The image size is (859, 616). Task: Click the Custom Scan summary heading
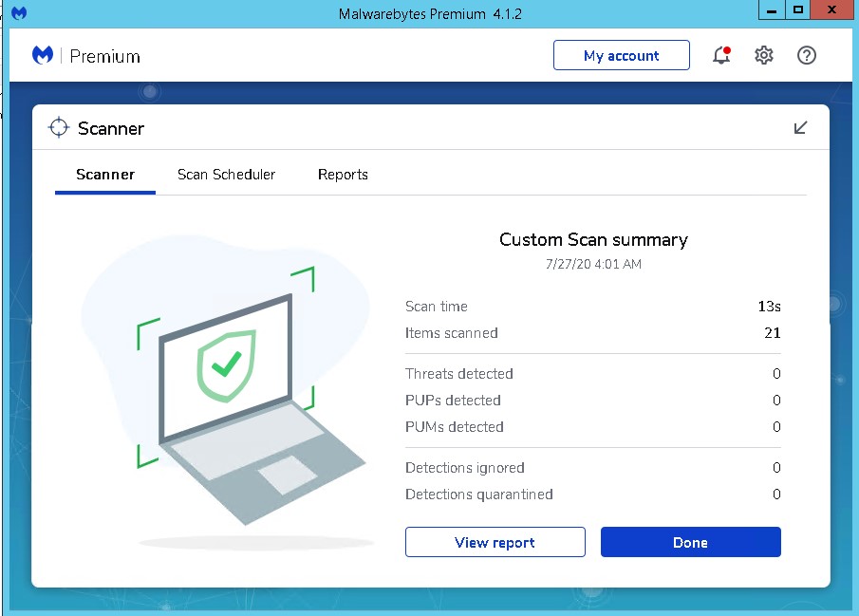tap(593, 240)
